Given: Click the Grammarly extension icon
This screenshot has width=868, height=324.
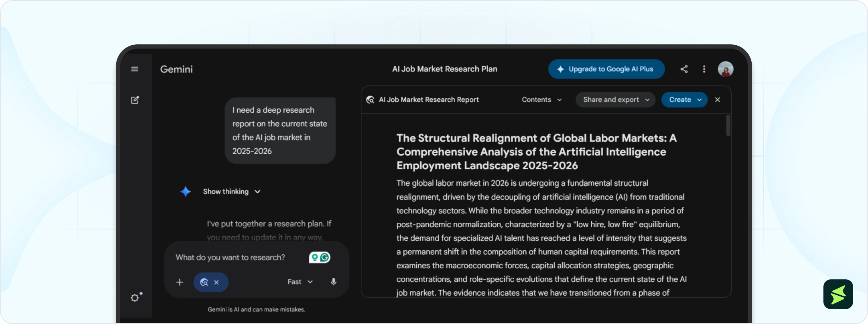Looking at the screenshot, I should click(324, 257).
